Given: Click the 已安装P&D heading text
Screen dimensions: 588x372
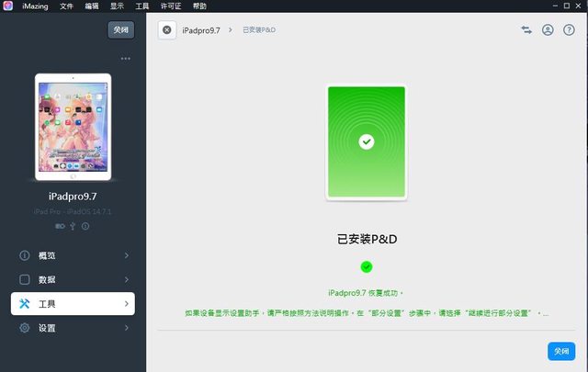Looking at the screenshot, I should (367, 239).
